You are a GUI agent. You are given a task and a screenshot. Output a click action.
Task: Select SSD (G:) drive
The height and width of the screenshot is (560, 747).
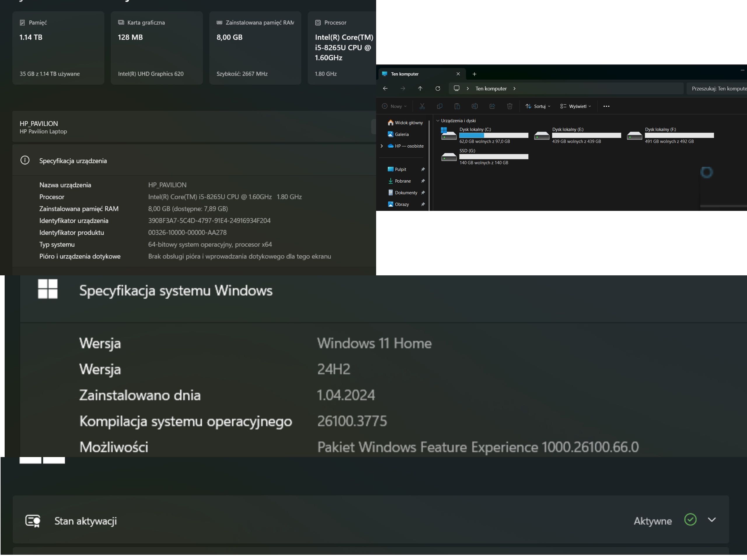(x=485, y=156)
